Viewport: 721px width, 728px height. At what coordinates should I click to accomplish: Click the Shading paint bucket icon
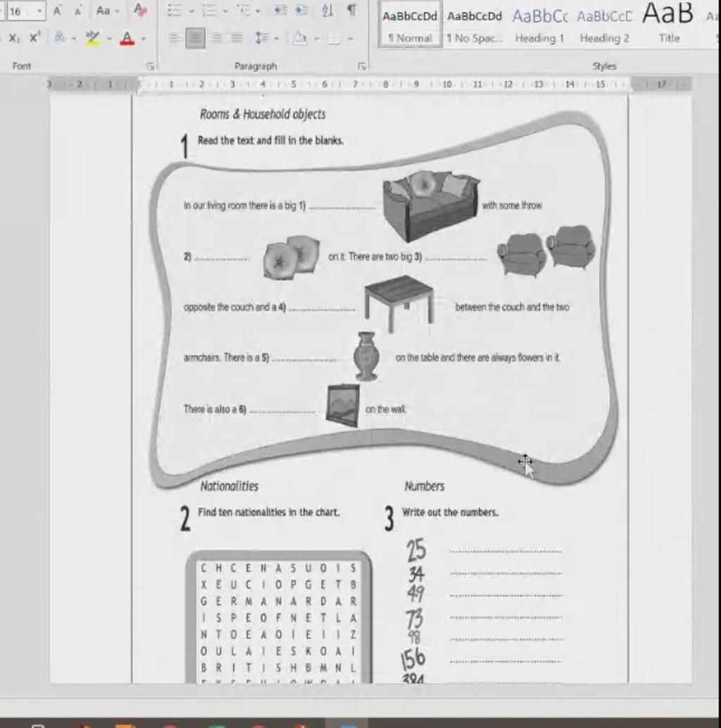[300, 38]
